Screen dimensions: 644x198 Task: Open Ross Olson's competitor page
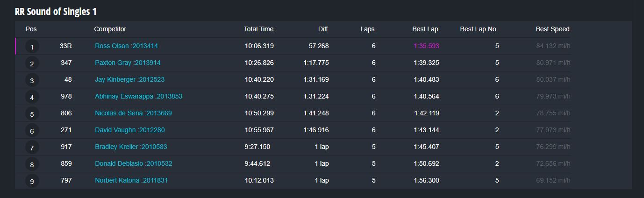(x=126, y=46)
